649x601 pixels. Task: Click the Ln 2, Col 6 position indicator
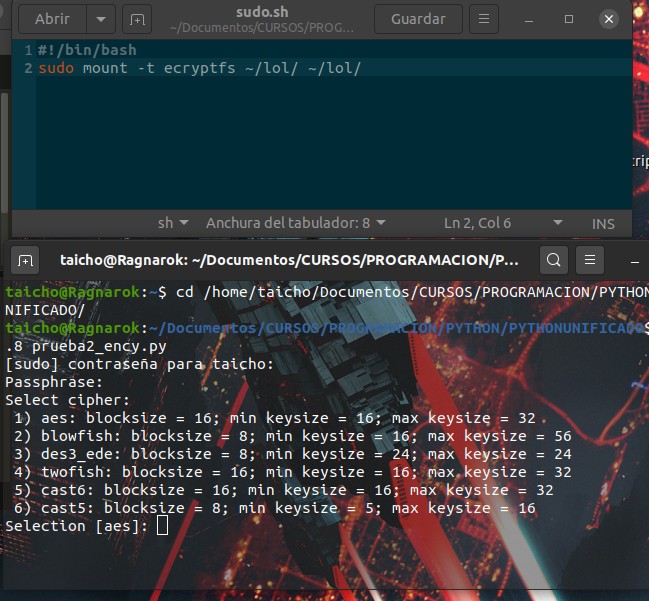pyautogui.click(x=477, y=223)
